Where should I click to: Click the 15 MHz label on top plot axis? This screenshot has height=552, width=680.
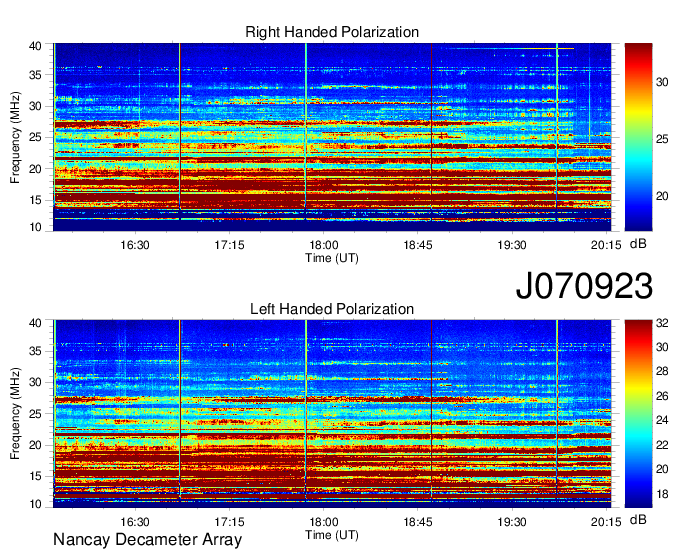pos(35,200)
